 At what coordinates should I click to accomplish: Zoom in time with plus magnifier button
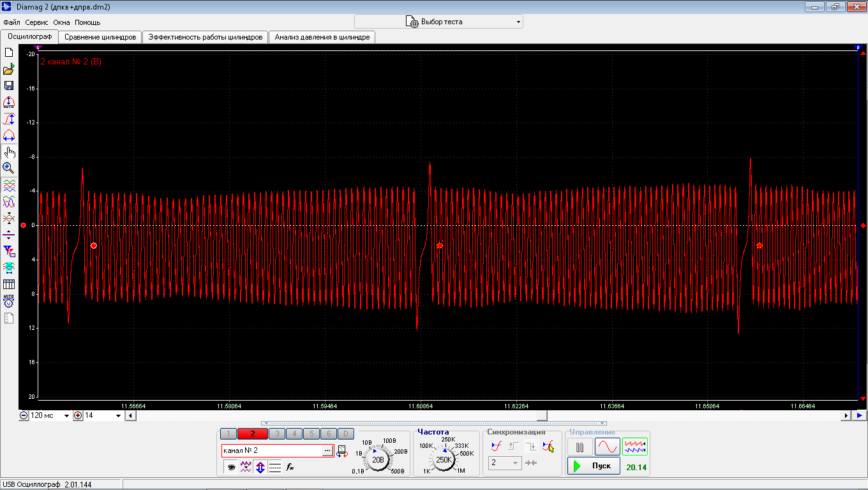[x=79, y=415]
